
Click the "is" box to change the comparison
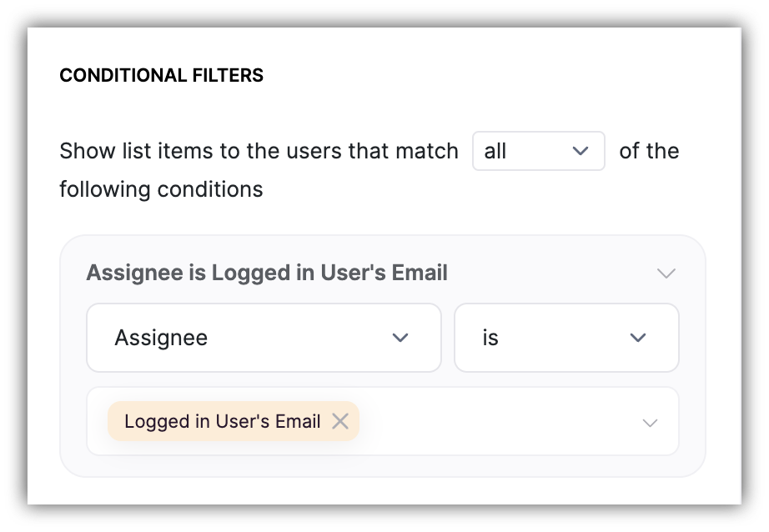pyautogui.click(x=566, y=338)
